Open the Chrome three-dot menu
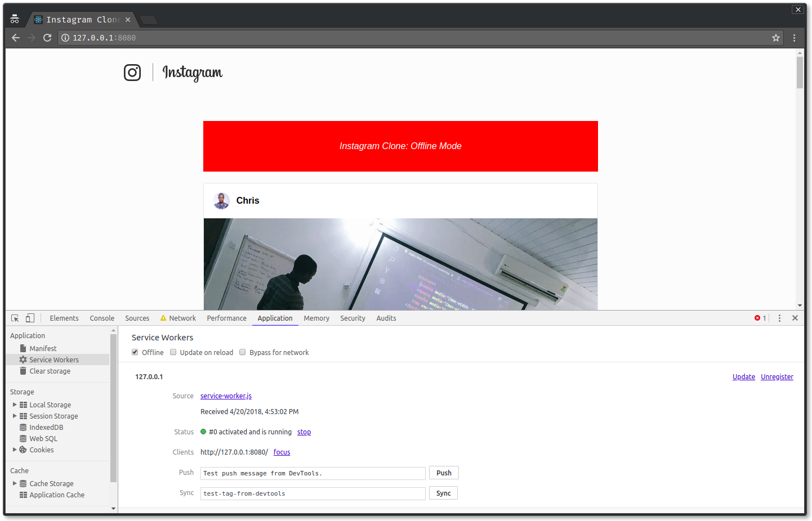This screenshot has height=521, width=812. (794, 38)
